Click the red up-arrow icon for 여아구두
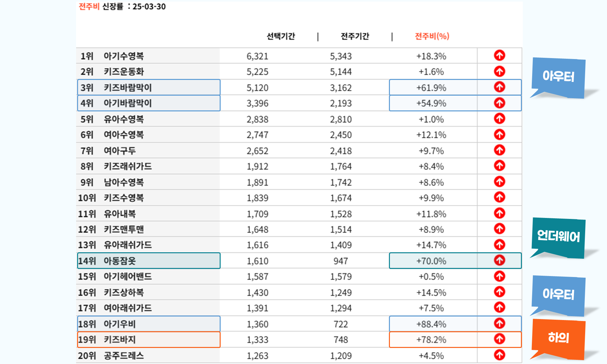Image resolution: width=607 pixels, height=364 pixels. click(499, 150)
